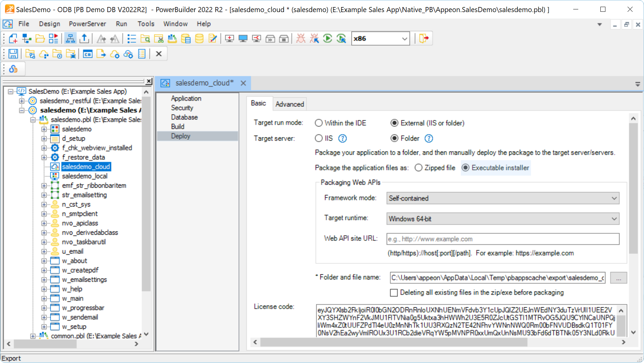Expand the w_main tree node
Image resolution: width=644 pixels, height=363 pixels.
pos(44,299)
